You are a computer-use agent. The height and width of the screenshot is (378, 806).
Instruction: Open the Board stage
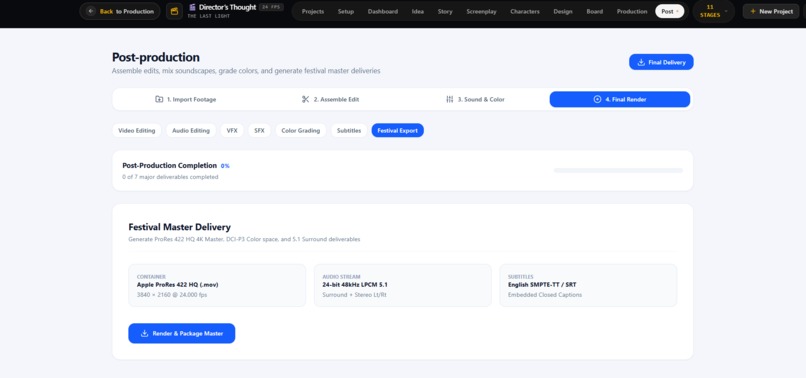click(x=595, y=11)
